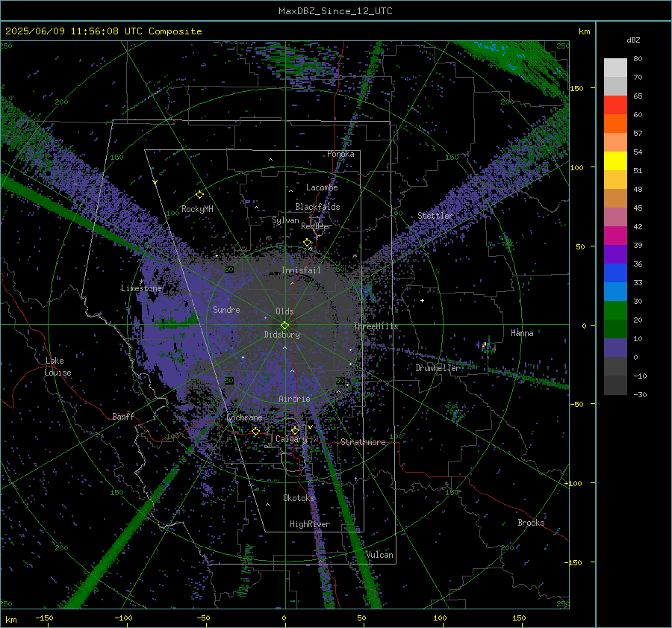
Task: Click the Innisfail city label
Action: click(x=301, y=270)
